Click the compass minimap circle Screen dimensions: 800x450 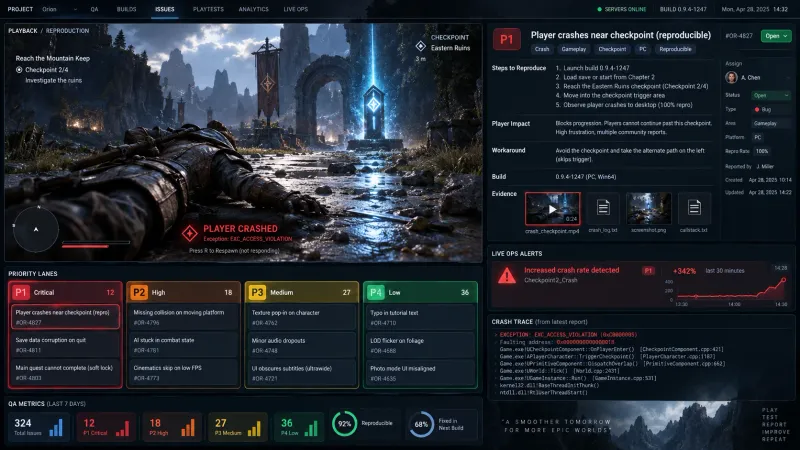coord(36,230)
